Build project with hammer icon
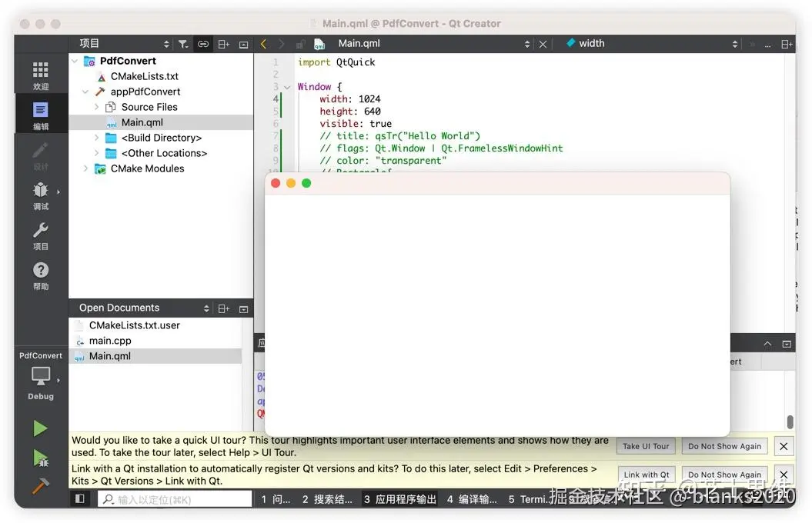The width and height of the screenshot is (812, 523). (x=40, y=485)
